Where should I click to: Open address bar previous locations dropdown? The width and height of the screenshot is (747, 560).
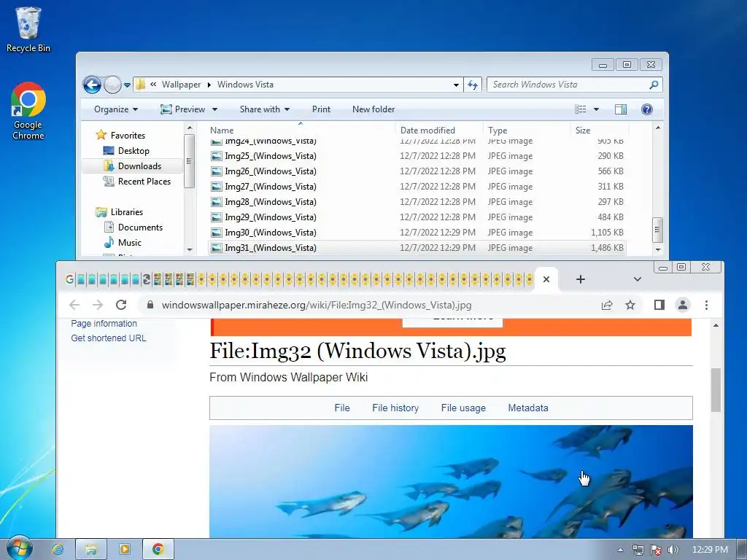456,85
